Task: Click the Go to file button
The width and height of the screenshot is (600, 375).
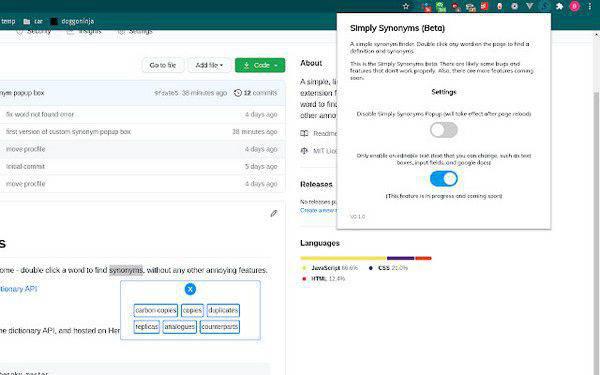Action: pyautogui.click(x=163, y=65)
